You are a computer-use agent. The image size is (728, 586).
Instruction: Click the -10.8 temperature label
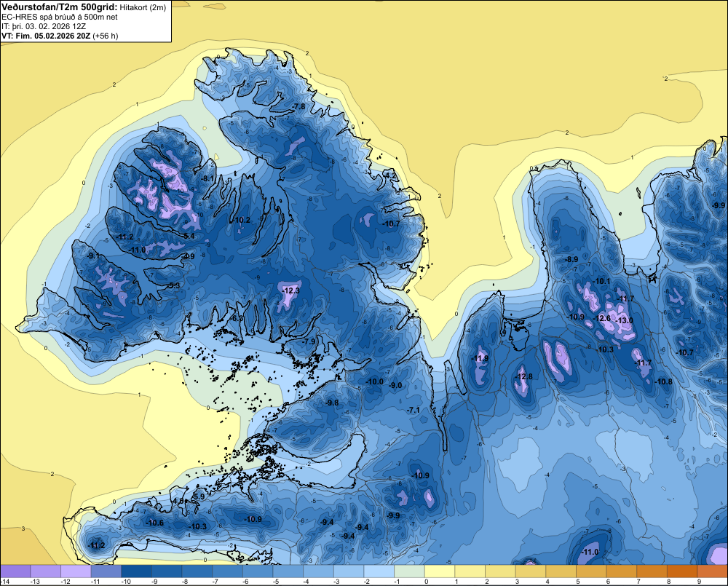[663, 381]
